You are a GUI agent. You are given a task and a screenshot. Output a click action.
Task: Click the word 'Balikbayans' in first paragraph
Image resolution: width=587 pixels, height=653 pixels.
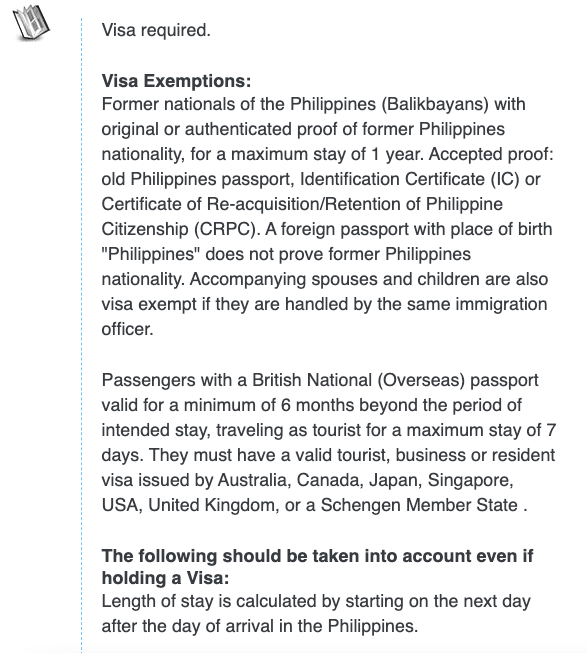pos(435,104)
